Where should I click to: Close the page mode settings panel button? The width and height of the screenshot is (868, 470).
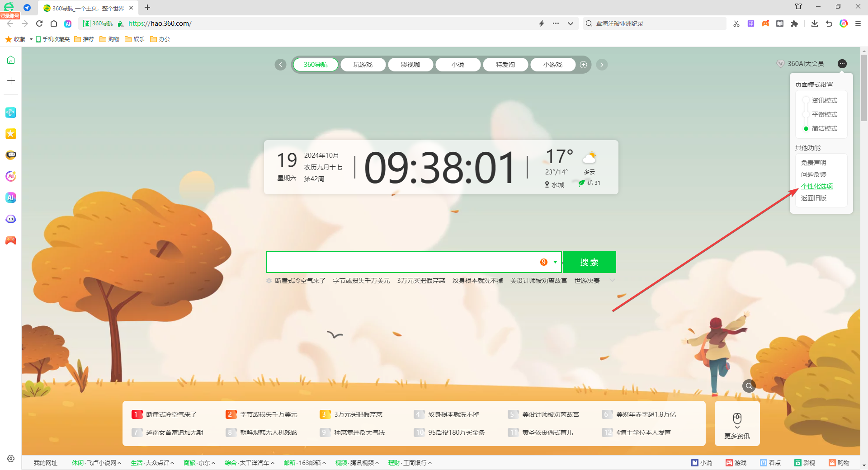click(842, 64)
